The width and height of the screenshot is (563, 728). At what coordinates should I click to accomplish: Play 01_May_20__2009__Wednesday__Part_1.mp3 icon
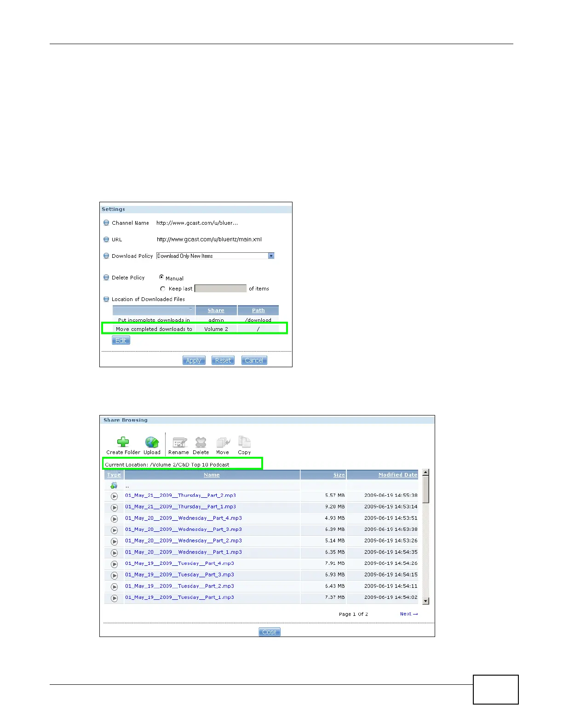114,553
